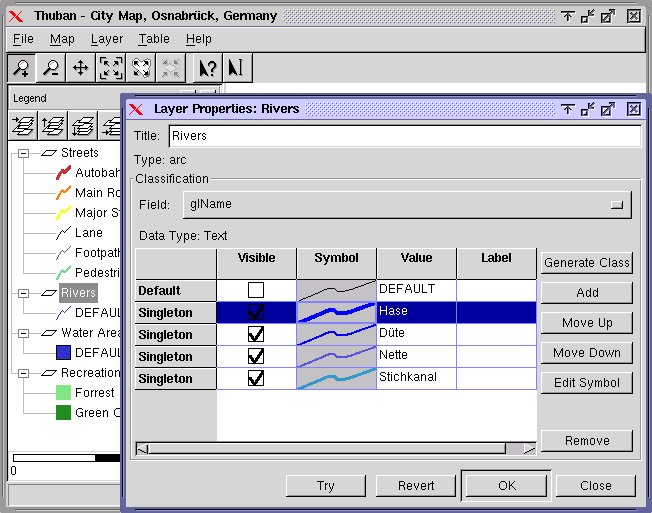Click the green Pedestrian line symbol
Image resolution: width=652 pixels, height=513 pixels.
tap(63, 272)
